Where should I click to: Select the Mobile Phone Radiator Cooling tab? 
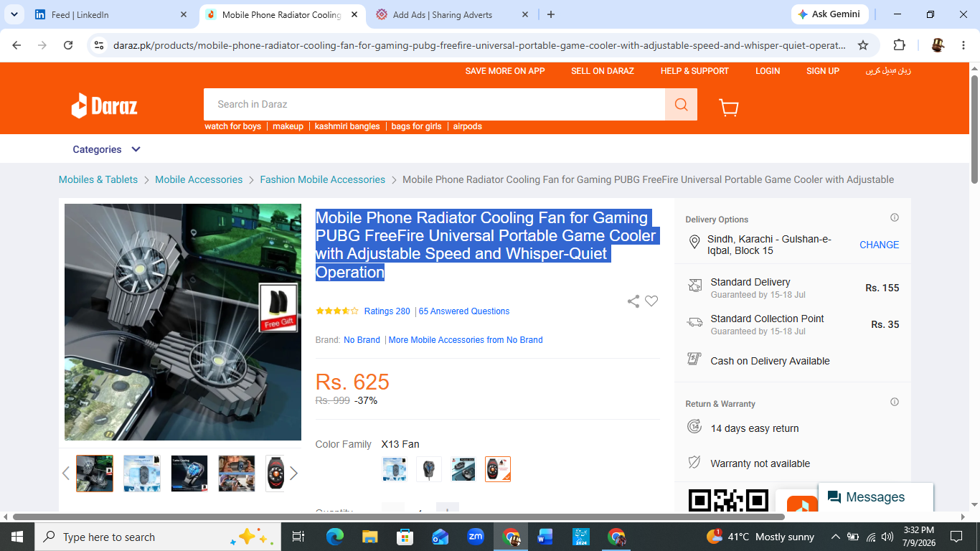pyautogui.click(x=281, y=14)
